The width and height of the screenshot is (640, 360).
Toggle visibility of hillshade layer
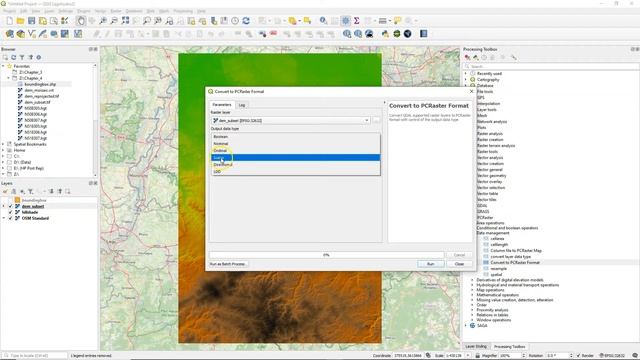pos(11,212)
